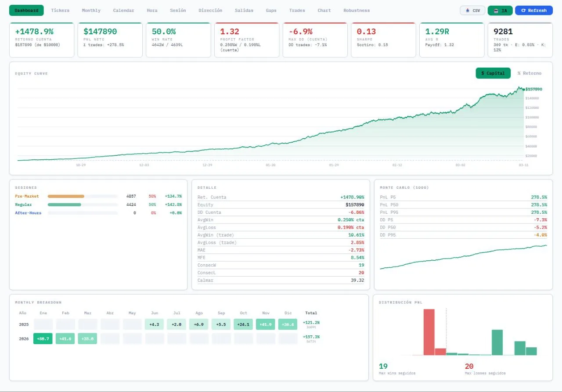Image resolution: width=562 pixels, height=392 pixels.
Task: Click the 2025 Dic monthly cell
Action: pyautogui.click(x=288, y=324)
